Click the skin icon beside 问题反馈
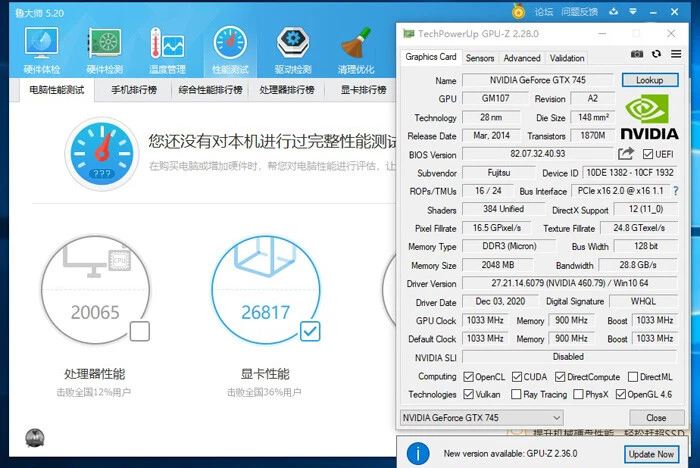 614,12
